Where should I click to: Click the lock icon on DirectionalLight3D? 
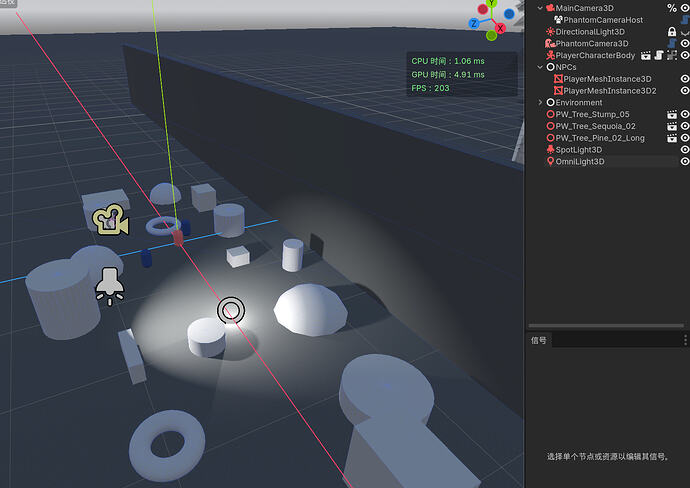coord(672,32)
